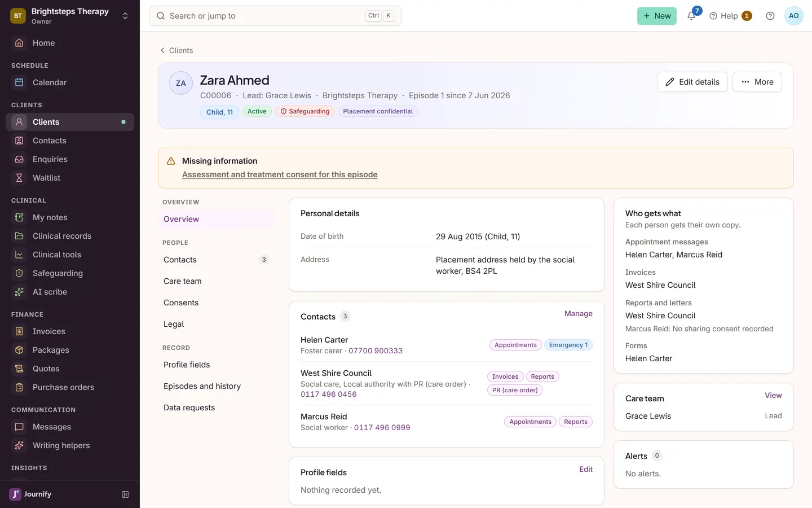The height and width of the screenshot is (508, 812).
Task: Open the Calendar icon in sidebar
Action: click(19, 82)
